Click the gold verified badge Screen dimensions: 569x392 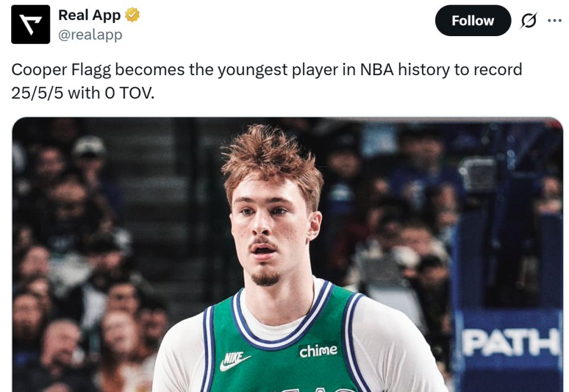tap(132, 15)
